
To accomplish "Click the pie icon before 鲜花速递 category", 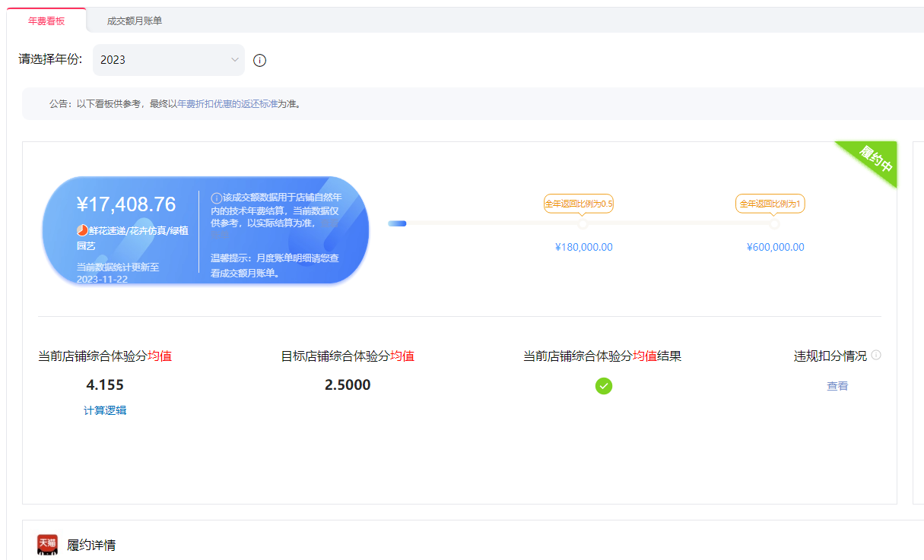I will pyautogui.click(x=82, y=230).
